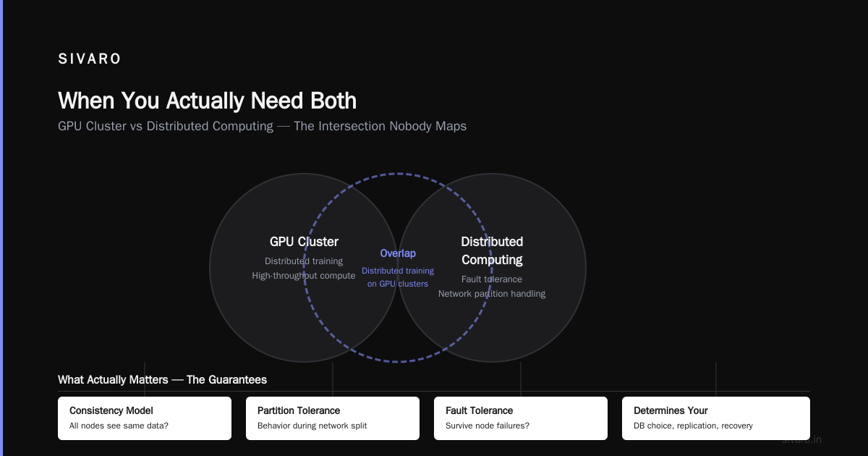This screenshot has height=456, width=868.
Task: Click the Distributed Computing circle title
Action: pyautogui.click(x=492, y=250)
